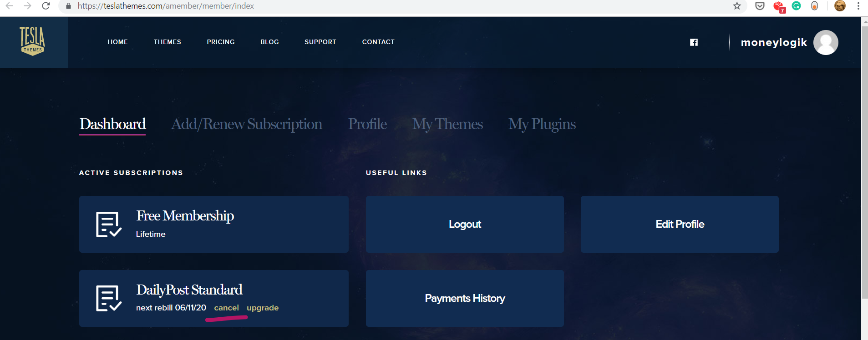The width and height of the screenshot is (868, 340).
Task: Open Payments History
Action: pos(465,298)
